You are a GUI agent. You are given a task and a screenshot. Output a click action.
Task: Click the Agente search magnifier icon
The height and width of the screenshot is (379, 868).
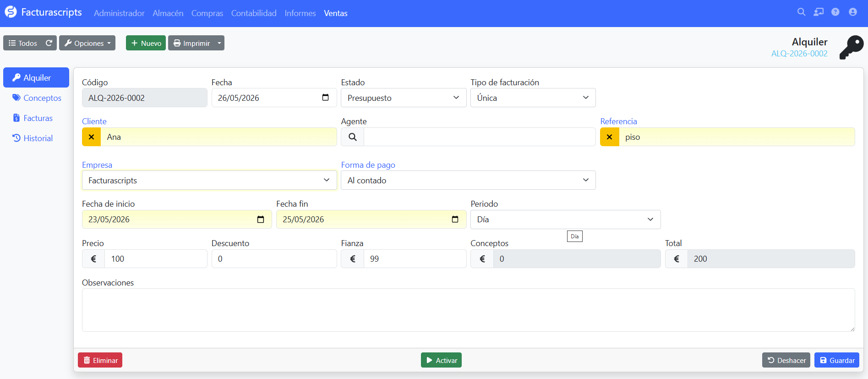click(x=352, y=137)
